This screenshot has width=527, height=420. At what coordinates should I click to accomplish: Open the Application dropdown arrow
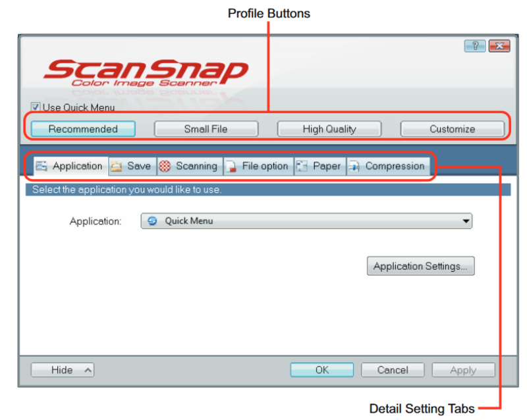pyautogui.click(x=466, y=221)
